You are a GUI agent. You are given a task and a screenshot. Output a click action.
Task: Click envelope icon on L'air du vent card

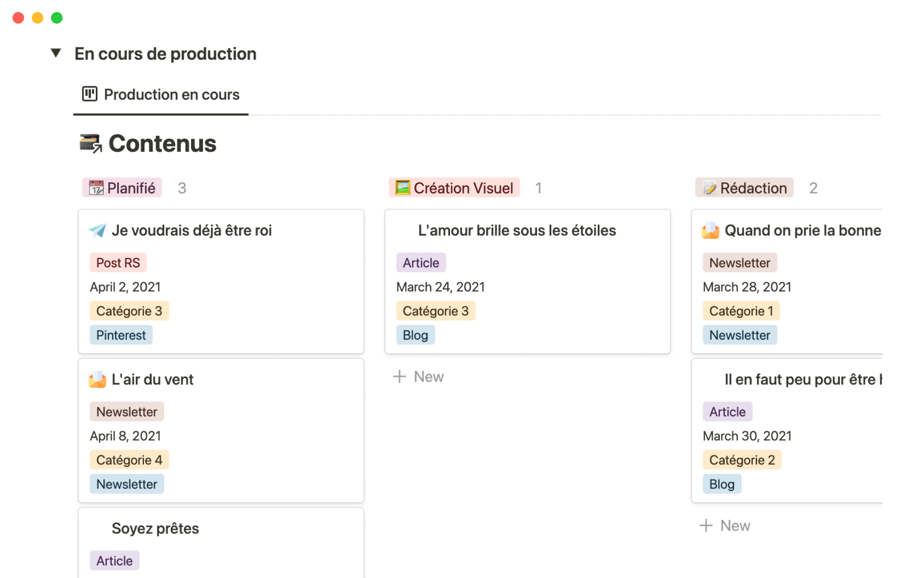(x=98, y=380)
